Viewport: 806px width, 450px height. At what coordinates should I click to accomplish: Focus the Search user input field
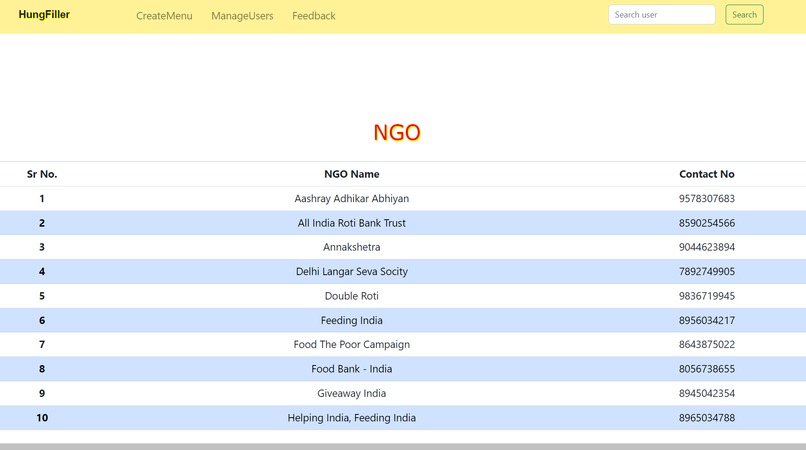(x=662, y=14)
